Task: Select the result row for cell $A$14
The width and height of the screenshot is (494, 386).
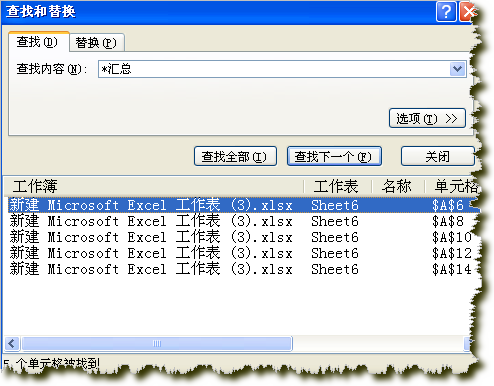Action: tap(242, 269)
